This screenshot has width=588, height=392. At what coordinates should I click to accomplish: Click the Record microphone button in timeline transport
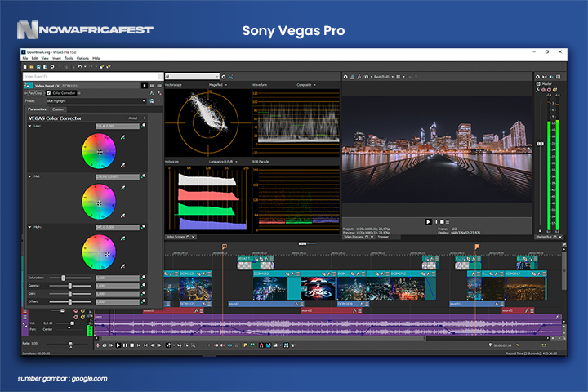click(98, 345)
